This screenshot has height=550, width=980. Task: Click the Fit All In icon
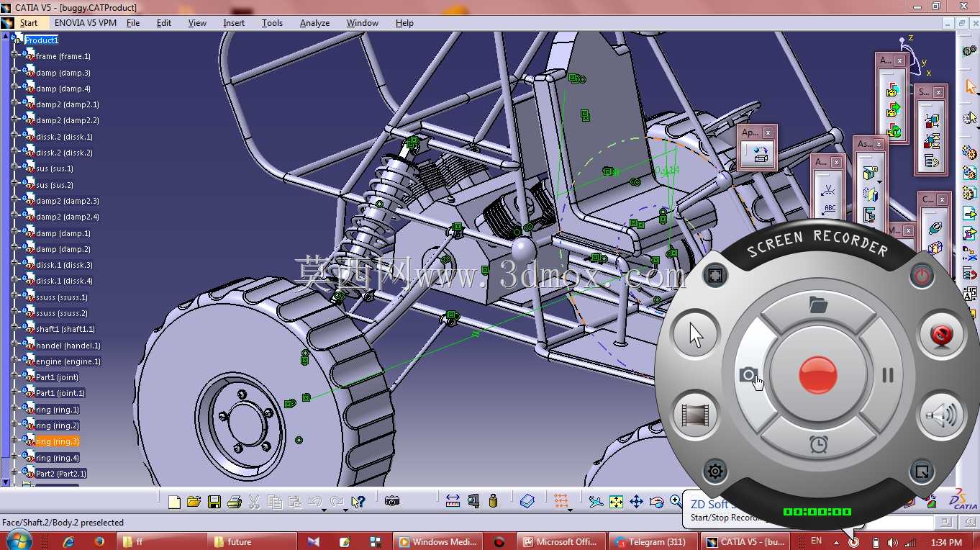point(616,502)
